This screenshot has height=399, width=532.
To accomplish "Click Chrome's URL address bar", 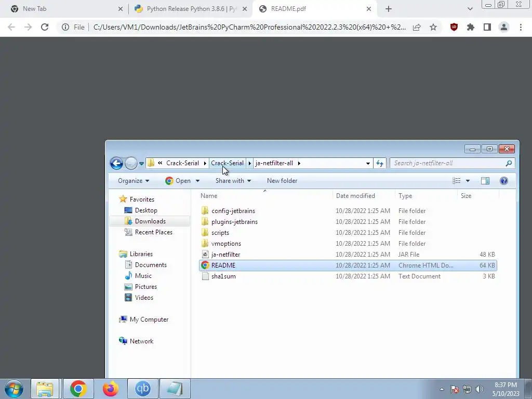I will [249, 27].
